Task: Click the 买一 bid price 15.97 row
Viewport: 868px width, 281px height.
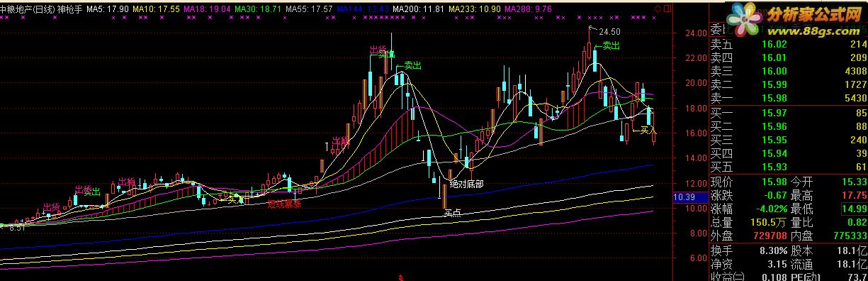Action: tap(788, 114)
